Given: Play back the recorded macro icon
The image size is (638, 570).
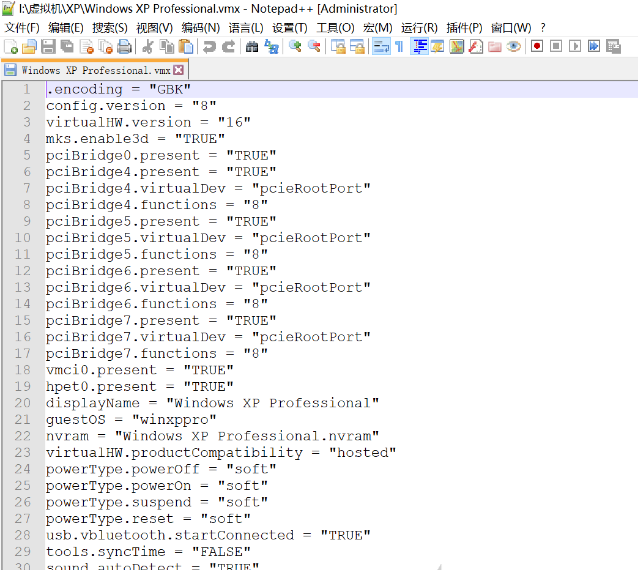Looking at the screenshot, I should (x=575, y=46).
